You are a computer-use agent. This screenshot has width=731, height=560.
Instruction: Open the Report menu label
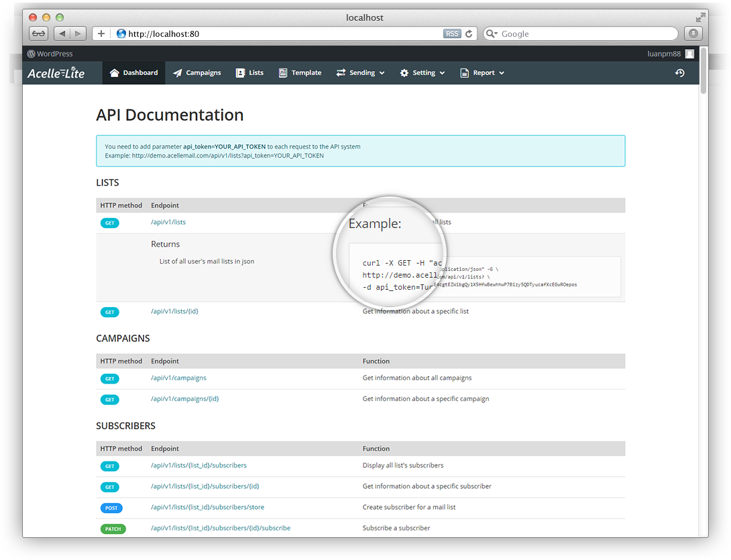tap(484, 72)
